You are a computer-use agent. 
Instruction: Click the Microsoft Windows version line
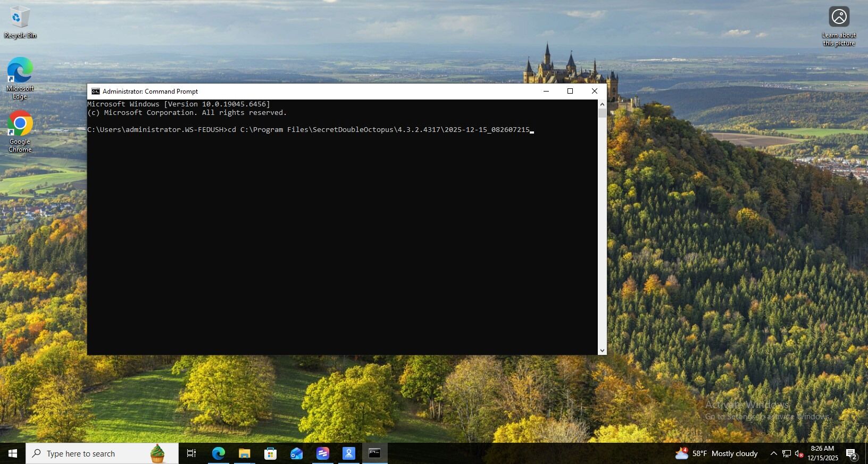pos(179,104)
